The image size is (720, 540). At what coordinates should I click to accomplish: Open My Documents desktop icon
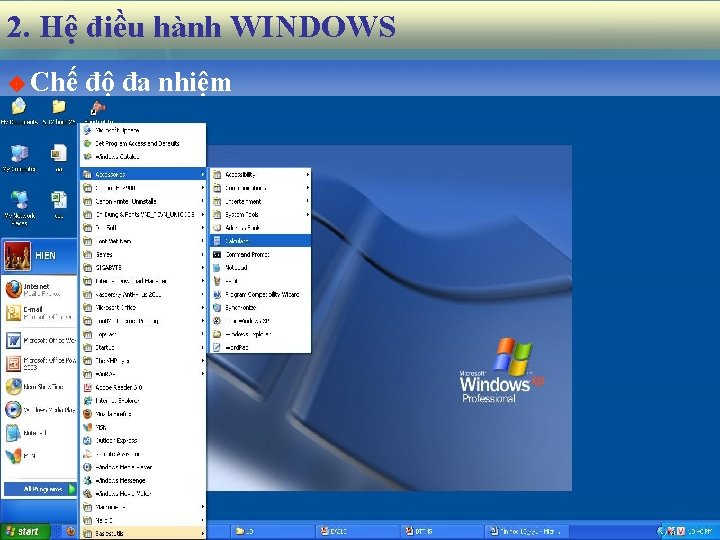[19, 112]
